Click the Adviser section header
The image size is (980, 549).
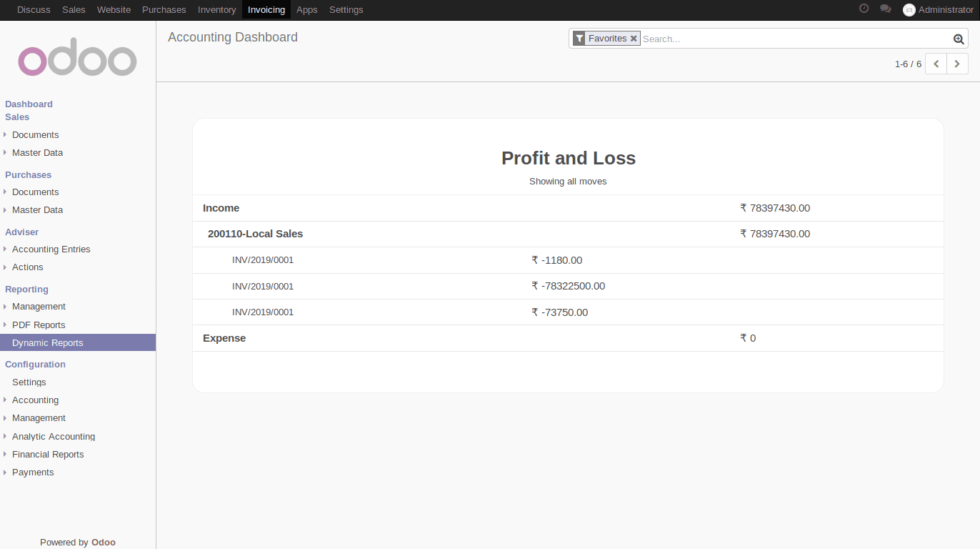(22, 232)
